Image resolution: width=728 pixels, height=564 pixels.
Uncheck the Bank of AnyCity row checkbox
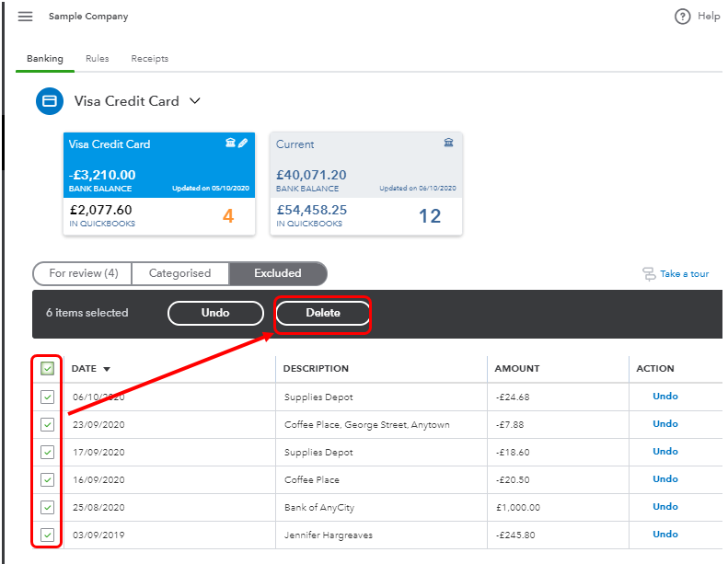47,507
